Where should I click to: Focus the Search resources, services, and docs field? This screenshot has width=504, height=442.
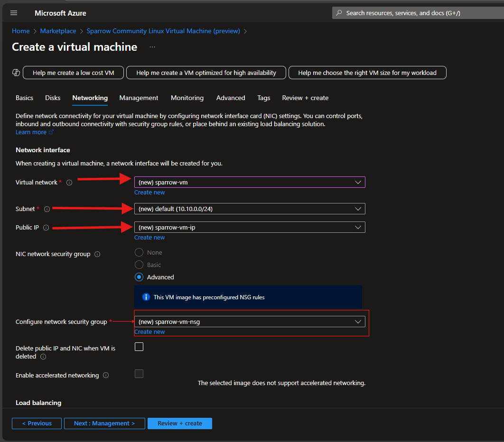pyautogui.click(x=418, y=13)
